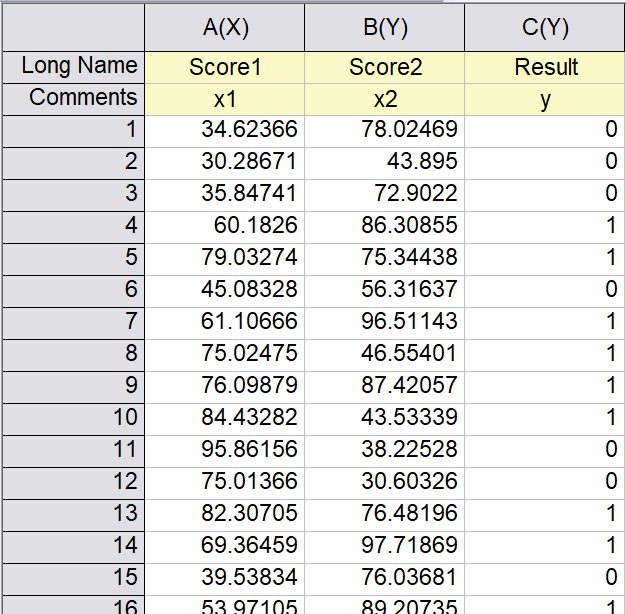Select cell with value 43.53339
This screenshot has width=626, height=614.
(385, 419)
